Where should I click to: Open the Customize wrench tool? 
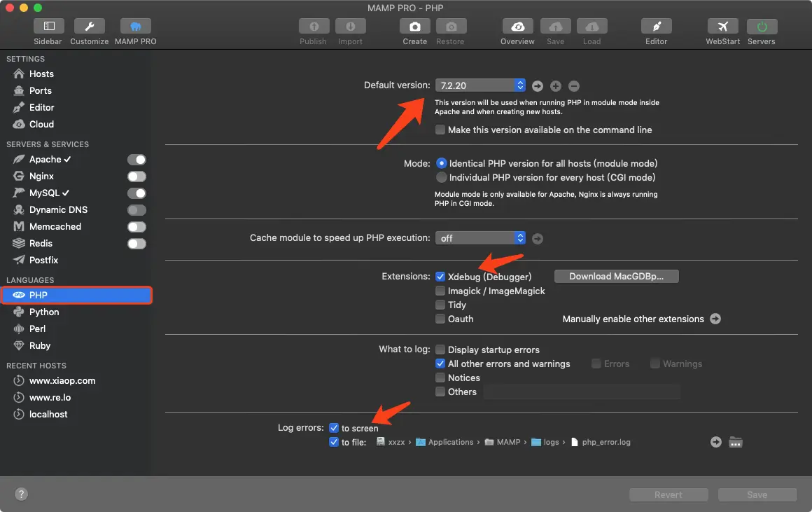pyautogui.click(x=89, y=26)
